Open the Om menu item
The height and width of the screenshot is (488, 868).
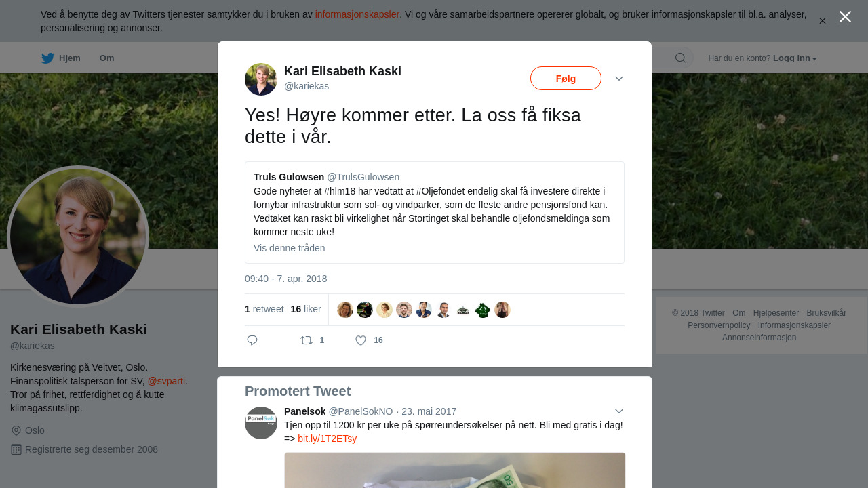[x=107, y=58]
